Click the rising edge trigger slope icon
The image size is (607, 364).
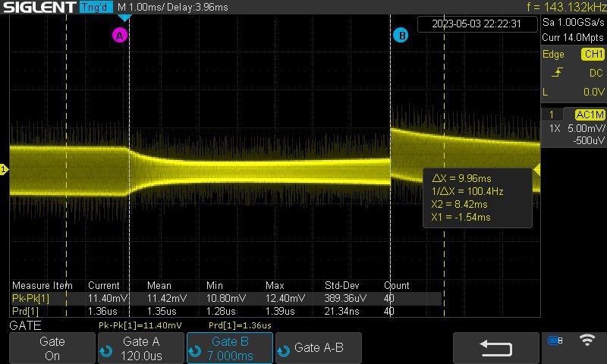coord(557,73)
